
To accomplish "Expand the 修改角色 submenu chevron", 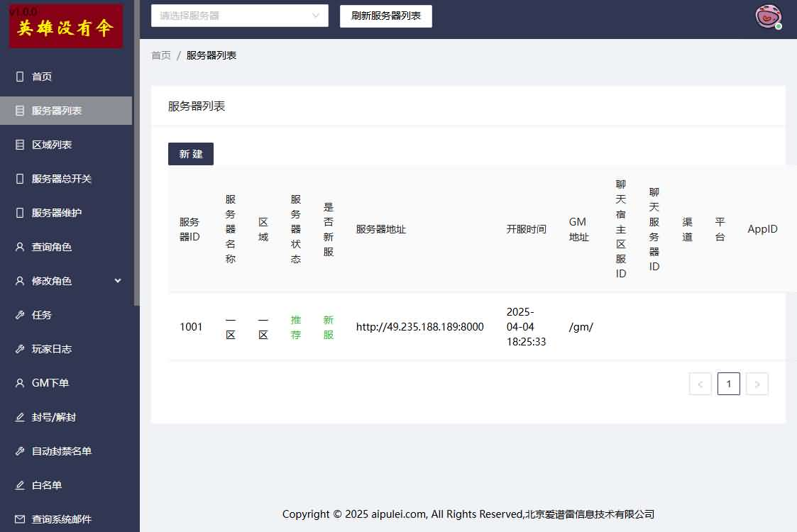I will point(119,280).
